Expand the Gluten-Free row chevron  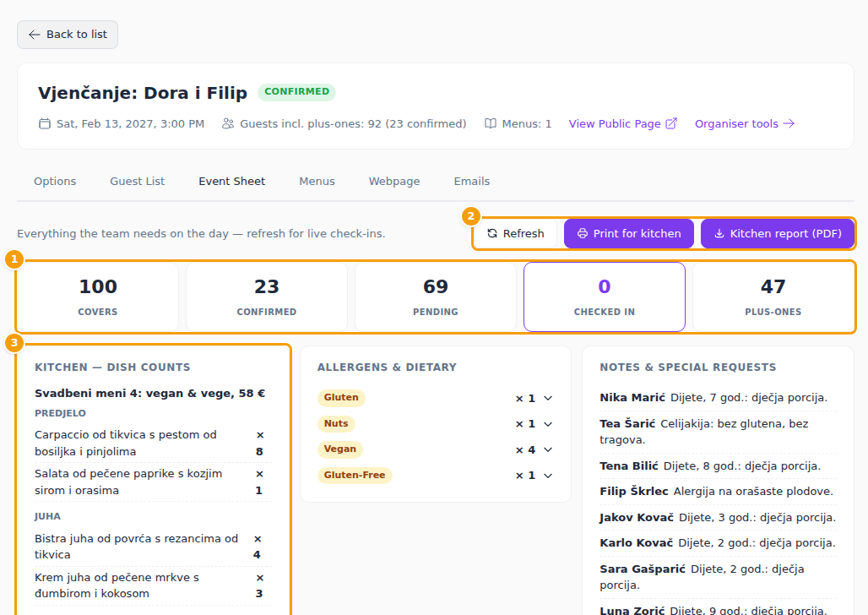click(548, 476)
